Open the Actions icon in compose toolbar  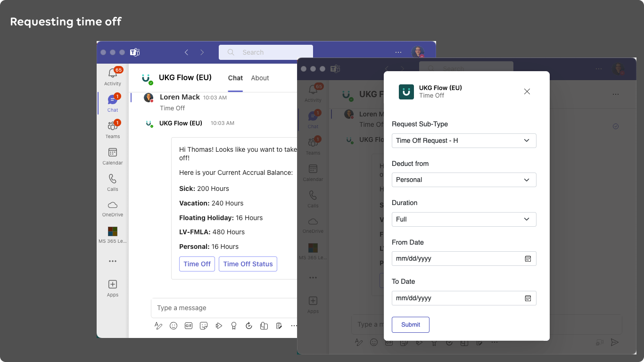[x=219, y=326]
